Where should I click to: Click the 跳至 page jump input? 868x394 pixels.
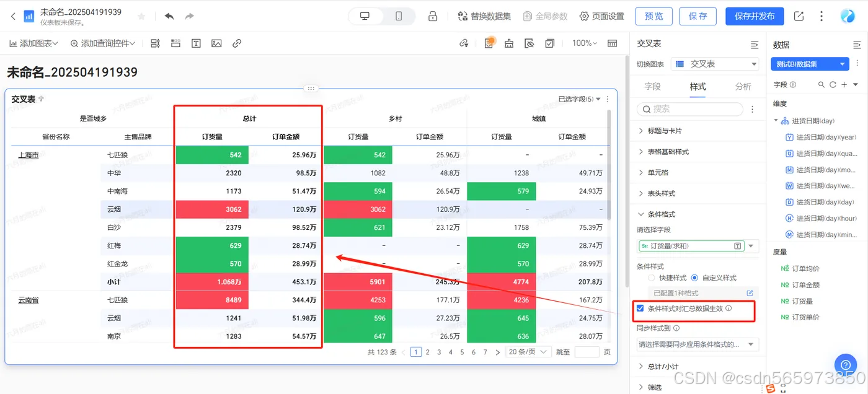click(x=587, y=352)
